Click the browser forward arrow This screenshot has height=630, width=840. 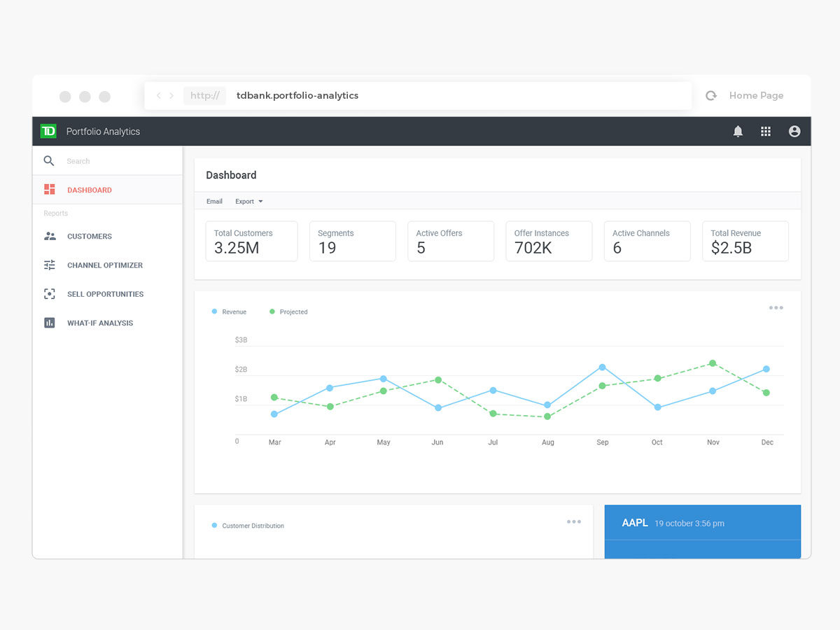[x=171, y=96]
